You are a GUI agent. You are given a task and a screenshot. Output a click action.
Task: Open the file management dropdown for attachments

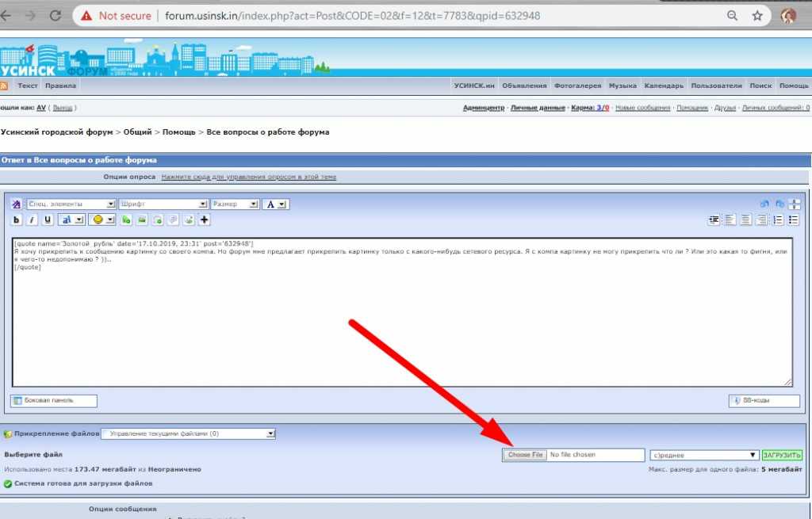[189, 433]
